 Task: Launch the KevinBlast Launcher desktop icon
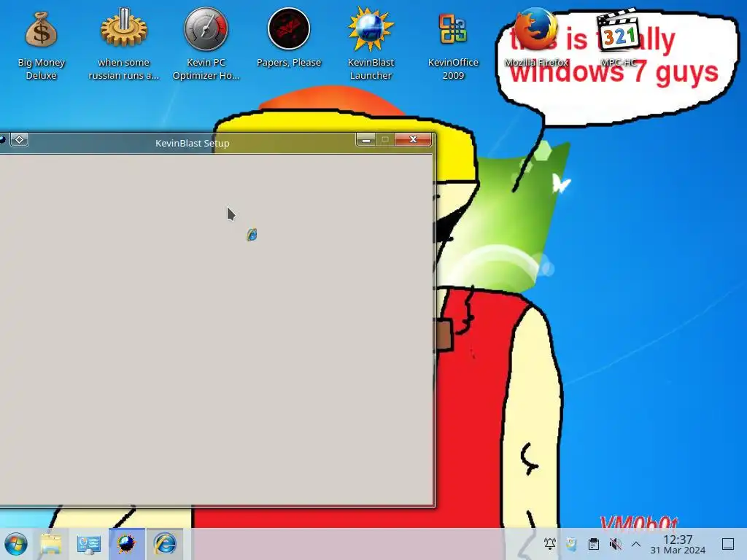point(371,29)
